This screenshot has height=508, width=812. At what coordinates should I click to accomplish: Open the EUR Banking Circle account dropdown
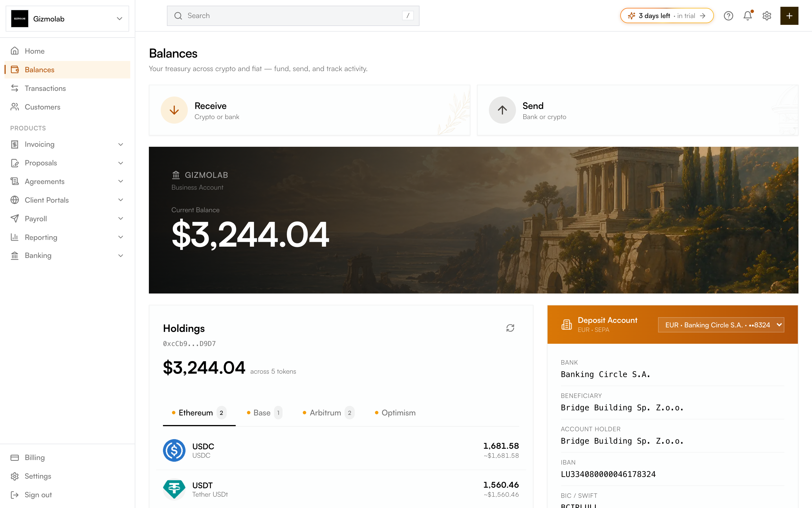721,325
